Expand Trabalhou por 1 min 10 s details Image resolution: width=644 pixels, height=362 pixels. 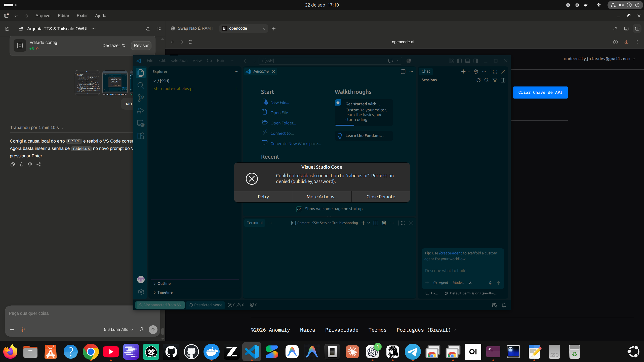(x=37, y=127)
